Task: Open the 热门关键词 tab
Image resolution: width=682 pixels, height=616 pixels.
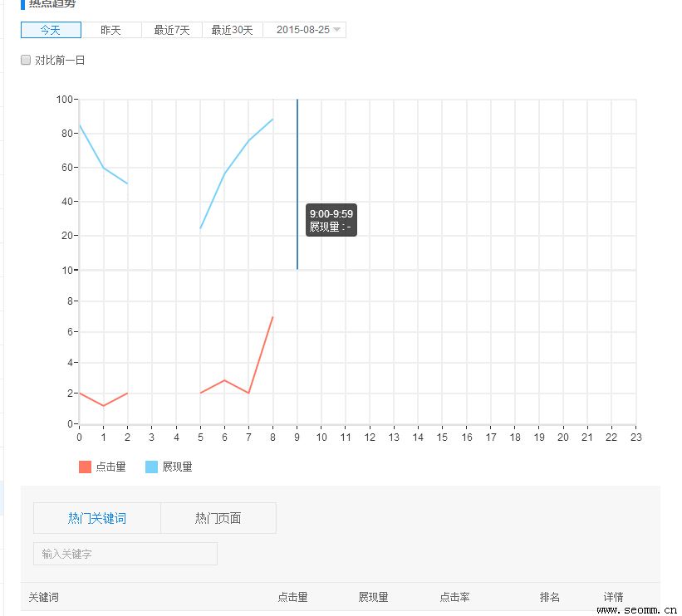Action: point(97,518)
